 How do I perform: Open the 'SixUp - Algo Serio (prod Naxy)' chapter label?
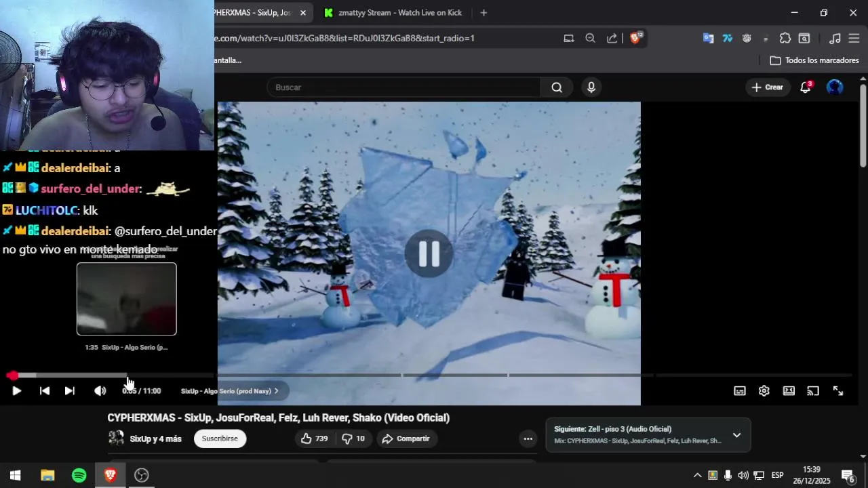[x=229, y=391]
